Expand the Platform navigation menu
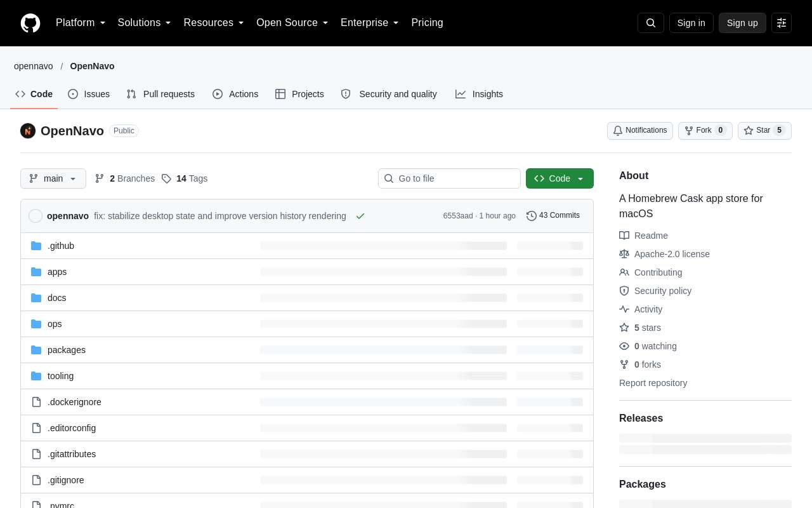 81,23
